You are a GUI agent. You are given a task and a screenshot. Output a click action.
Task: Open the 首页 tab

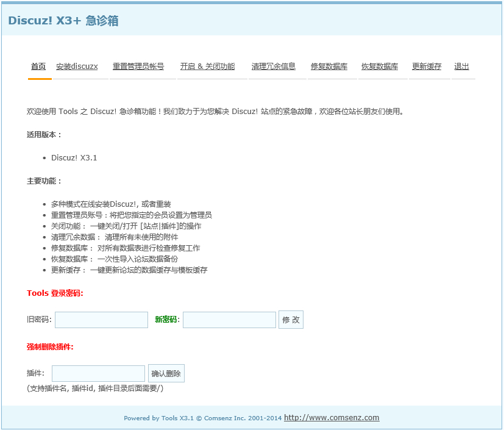(x=38, y=66)
